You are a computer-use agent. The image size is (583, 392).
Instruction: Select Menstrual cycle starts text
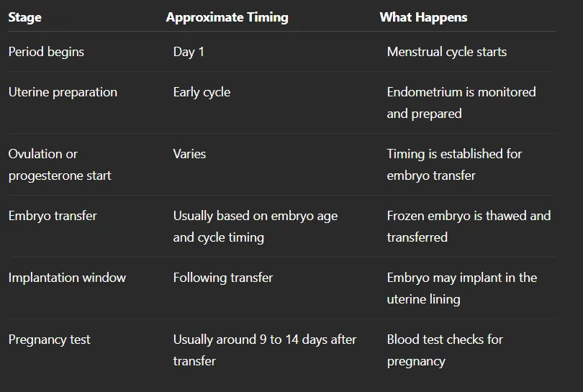446,52
